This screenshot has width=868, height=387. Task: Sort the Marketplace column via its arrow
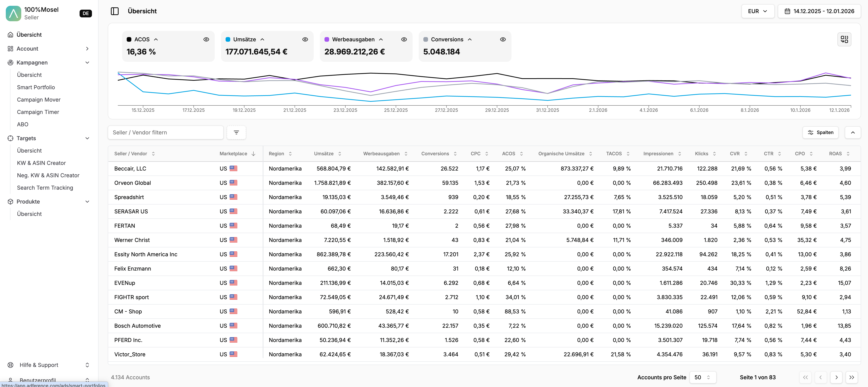(253, 154)
